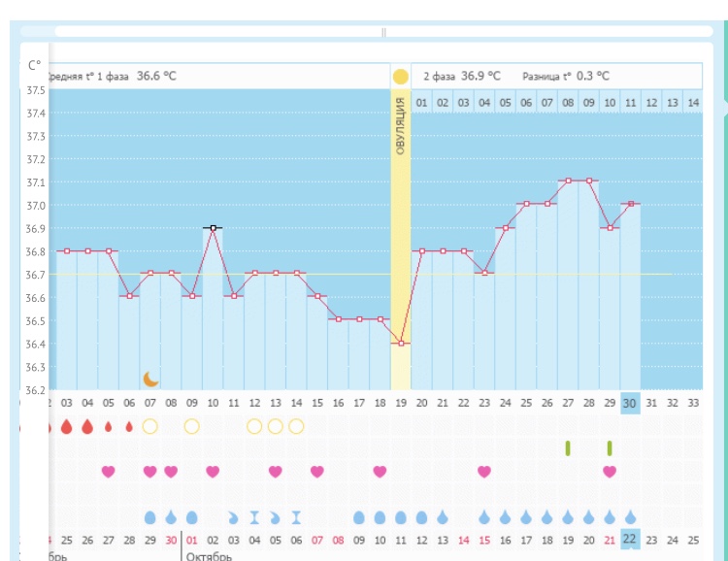
Task: Click the yellow ovulation circle icon
Action: point(400,76)
